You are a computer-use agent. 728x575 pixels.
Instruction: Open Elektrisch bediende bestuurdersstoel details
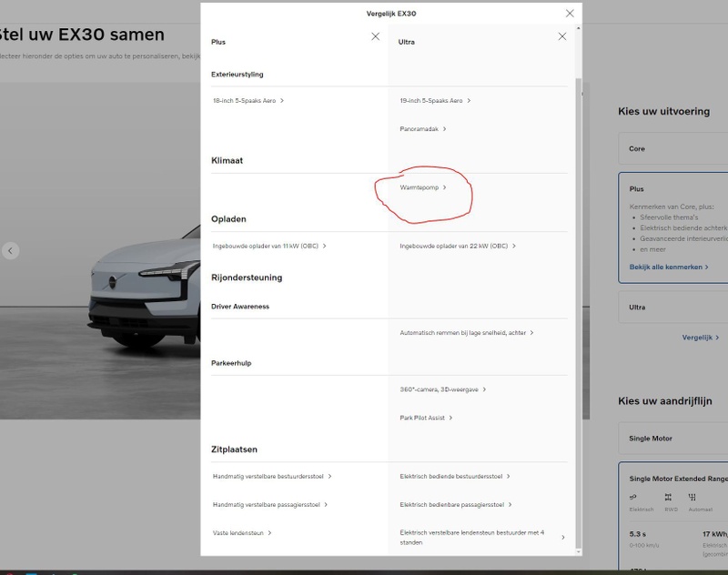coord(455,476)
